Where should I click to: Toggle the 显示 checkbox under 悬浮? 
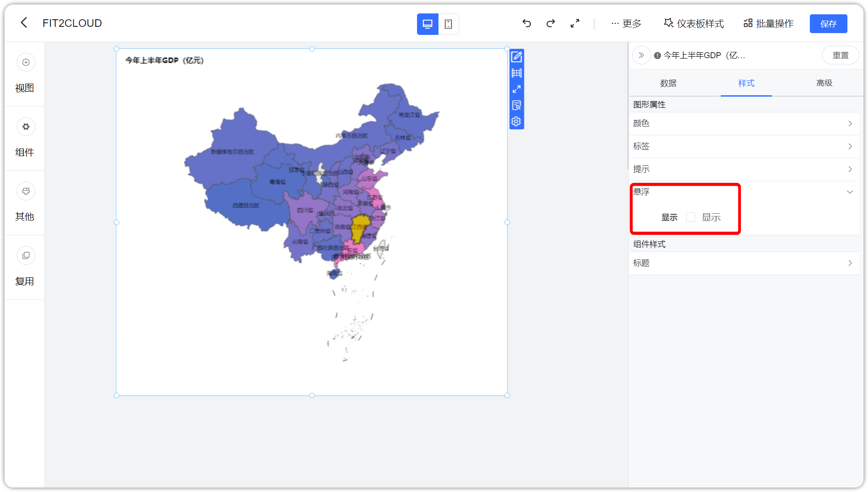(x=690, y=217)
